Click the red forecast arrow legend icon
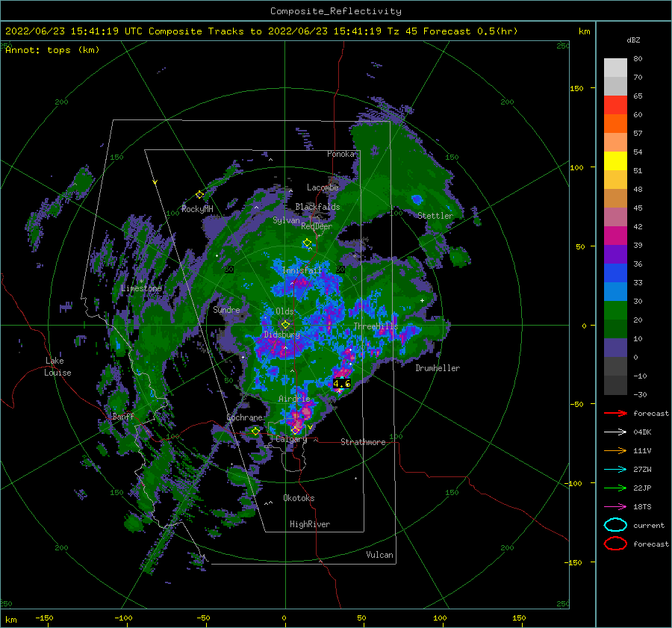 coord(615,413)
